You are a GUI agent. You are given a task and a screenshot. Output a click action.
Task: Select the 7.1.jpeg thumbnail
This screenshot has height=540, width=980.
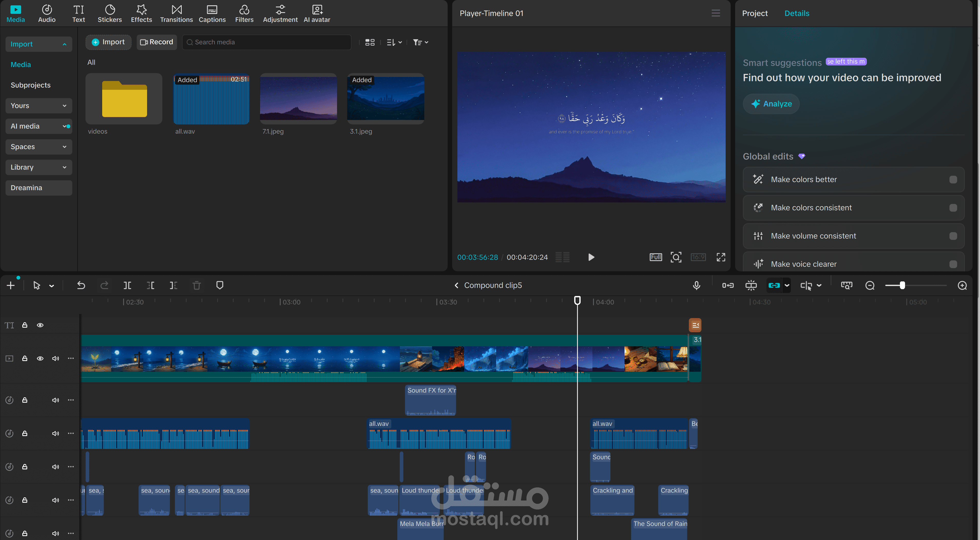pos(298,99)
